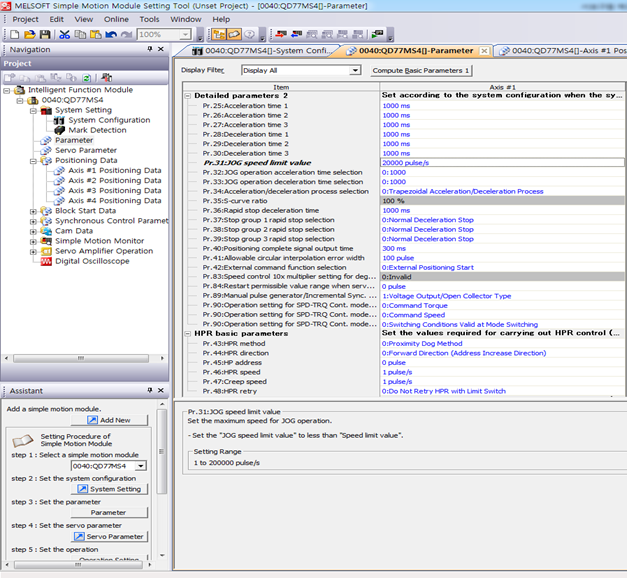627x578 pixels.
Task: Close the Assistant panel
Action: click(x=161, y=390)
